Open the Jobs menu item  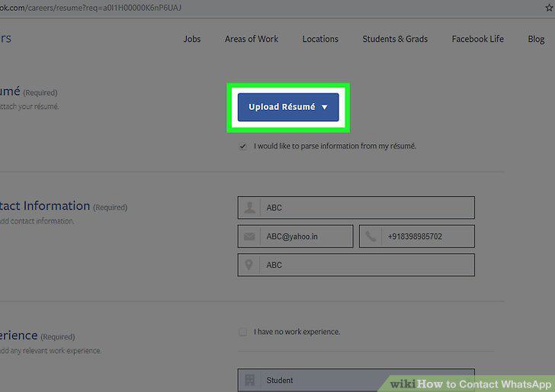(x=192, y=39)
